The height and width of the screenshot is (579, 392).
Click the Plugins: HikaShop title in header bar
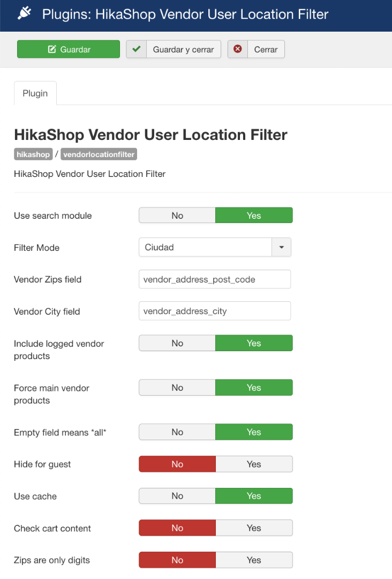pyautogui.click(x=185, y=14)
